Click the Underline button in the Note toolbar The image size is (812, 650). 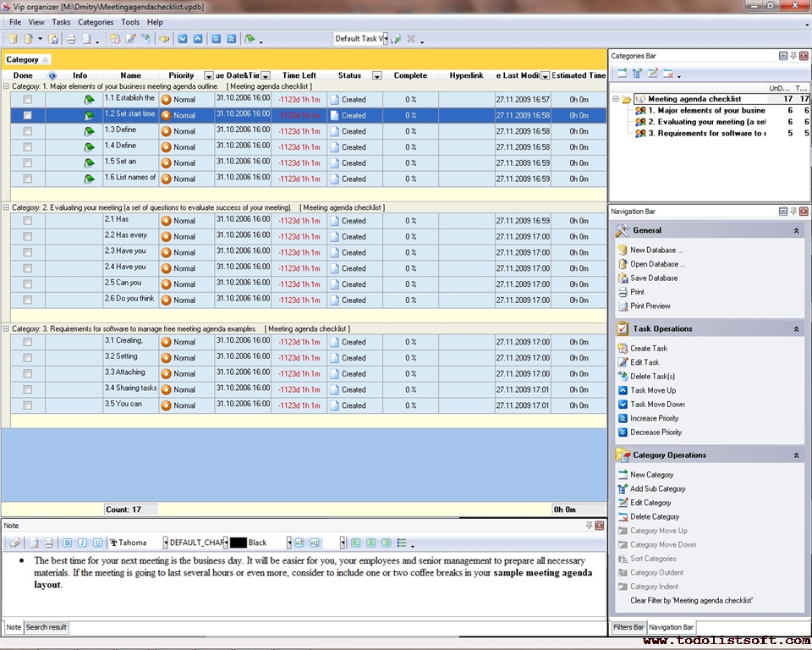click(x=97, y=543)
